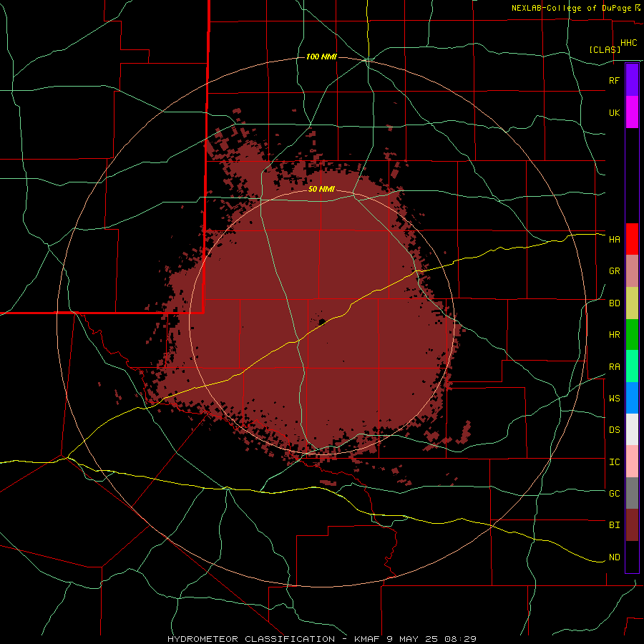Screen dimensions: 644x644
Task: Click the BI dark-red legend swatch
Action: [632, 525]
